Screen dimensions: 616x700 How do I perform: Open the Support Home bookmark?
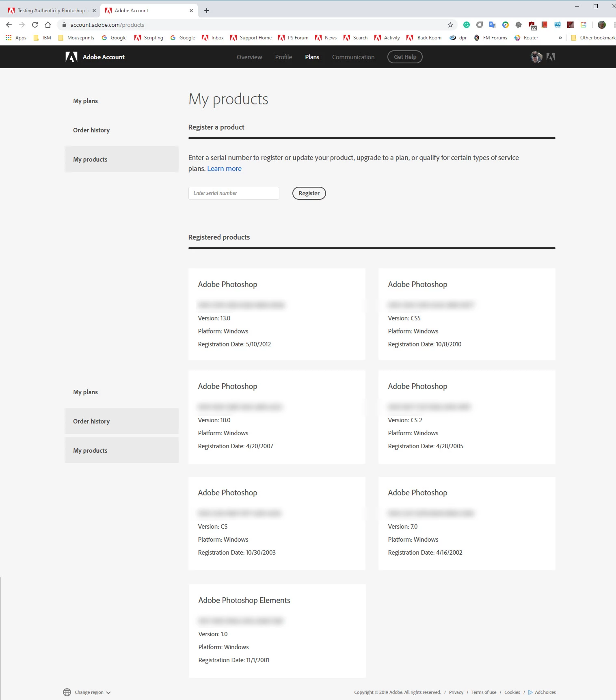251,38
